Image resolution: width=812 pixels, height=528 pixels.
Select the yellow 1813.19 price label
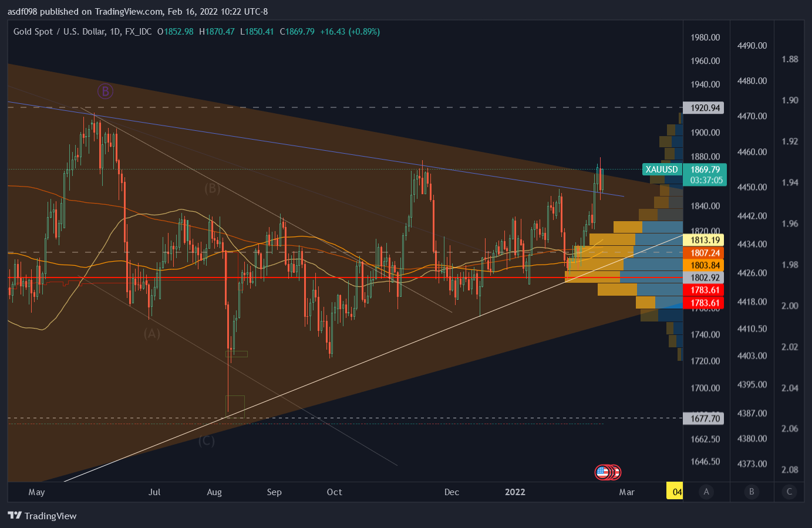point(704,240)
